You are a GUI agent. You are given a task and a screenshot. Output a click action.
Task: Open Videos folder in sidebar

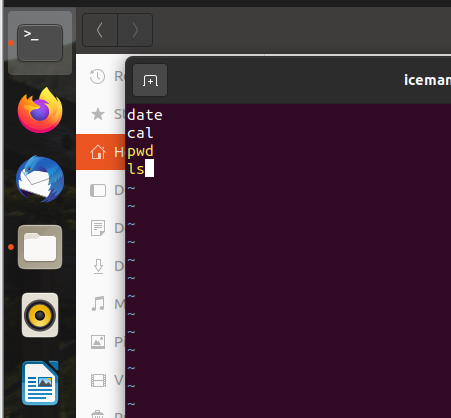pos(101,380)
